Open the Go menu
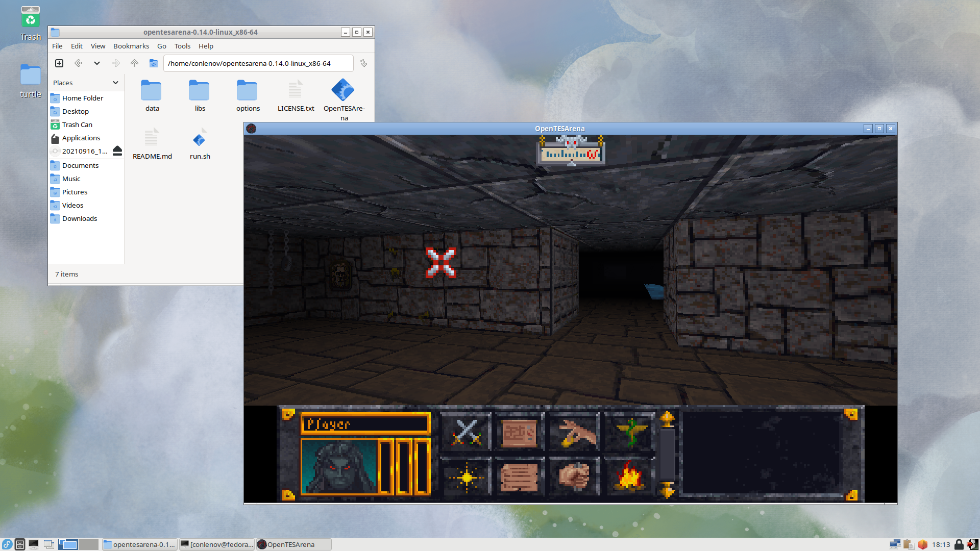The height and width of the screenshot is (551, 980). pyautogui.click(x=162, y=46)
